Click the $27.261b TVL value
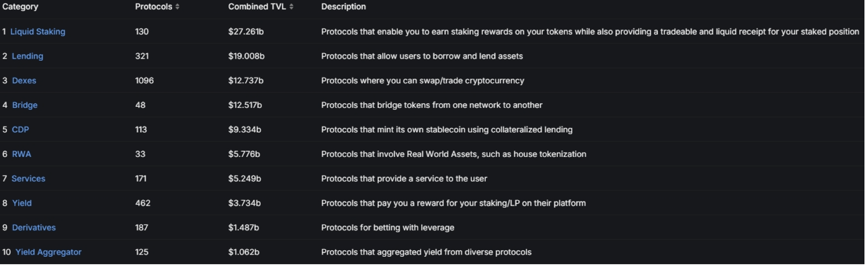 246,31
